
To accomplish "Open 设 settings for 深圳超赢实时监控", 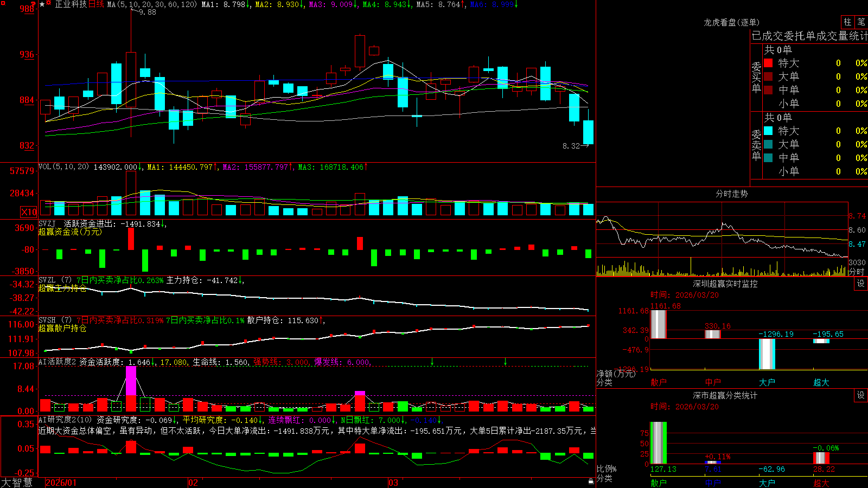I will point(860,284).
